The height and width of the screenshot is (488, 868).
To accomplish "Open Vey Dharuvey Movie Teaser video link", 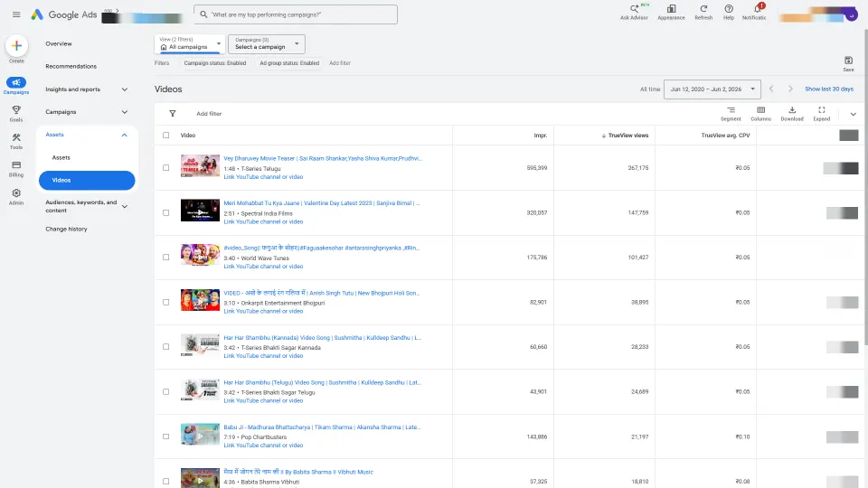I will (323, 158).
